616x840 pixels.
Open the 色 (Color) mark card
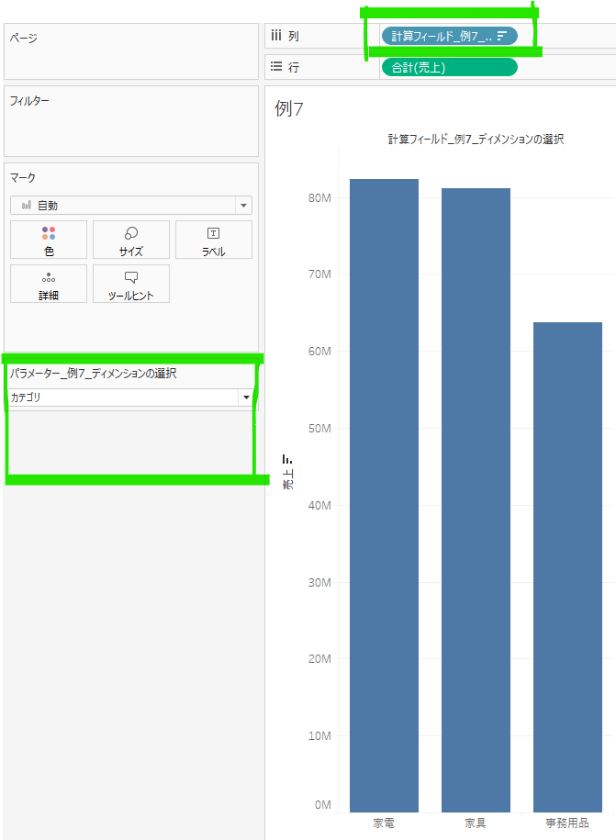pyautogui.click(x=49, y=240)
